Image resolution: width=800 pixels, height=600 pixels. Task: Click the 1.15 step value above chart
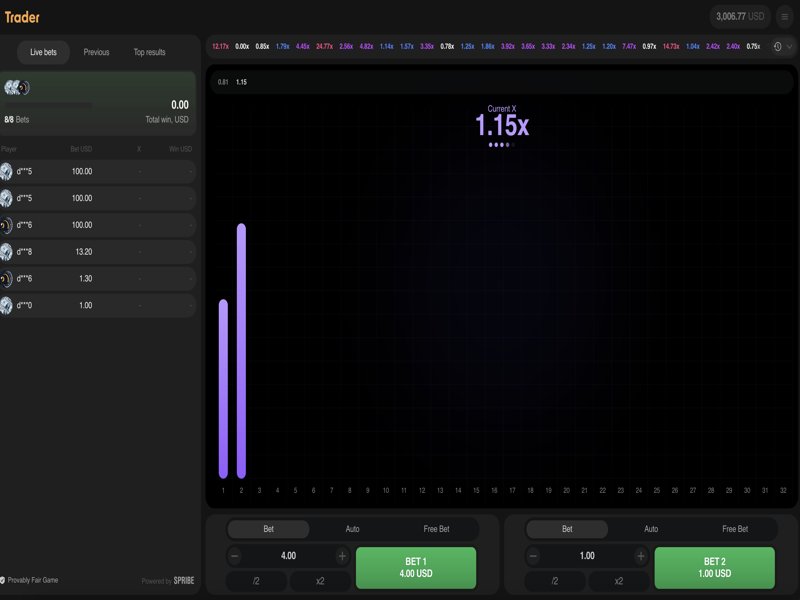pos(241,82)
